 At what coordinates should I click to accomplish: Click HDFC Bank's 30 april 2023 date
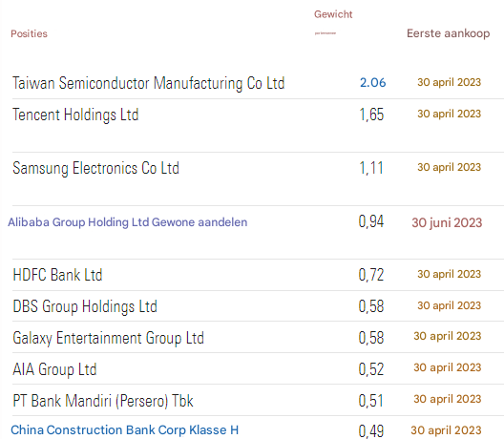pyautogui.click(x=449, y=274)
